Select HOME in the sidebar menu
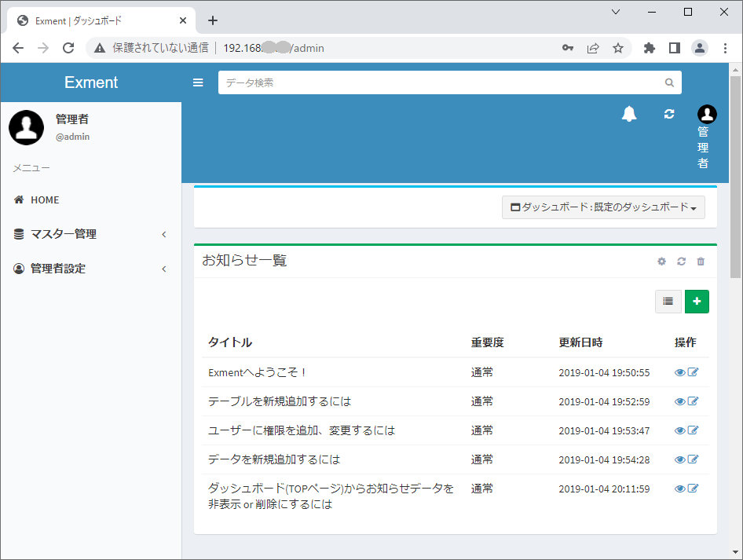The width and height of the screenshot is (743, 560). pyautogui.click(x=46, y=199)
